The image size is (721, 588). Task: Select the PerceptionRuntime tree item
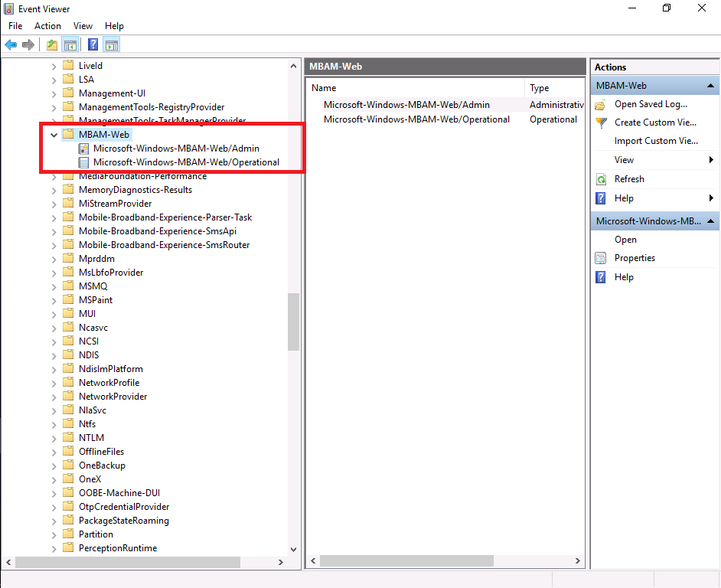pos(118,548)
